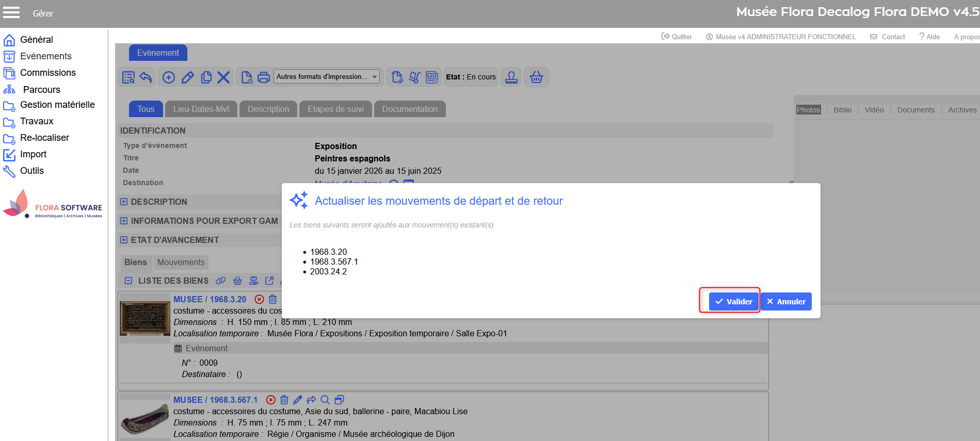Duplicate the event with the copy icon
Screen dimensions: 980x441
pyautogui.click(x=206, y=77)
